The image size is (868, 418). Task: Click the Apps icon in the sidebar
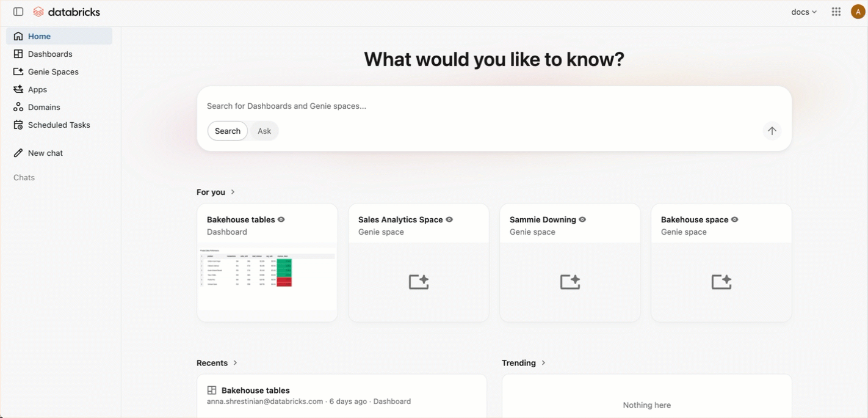[18, 89]
